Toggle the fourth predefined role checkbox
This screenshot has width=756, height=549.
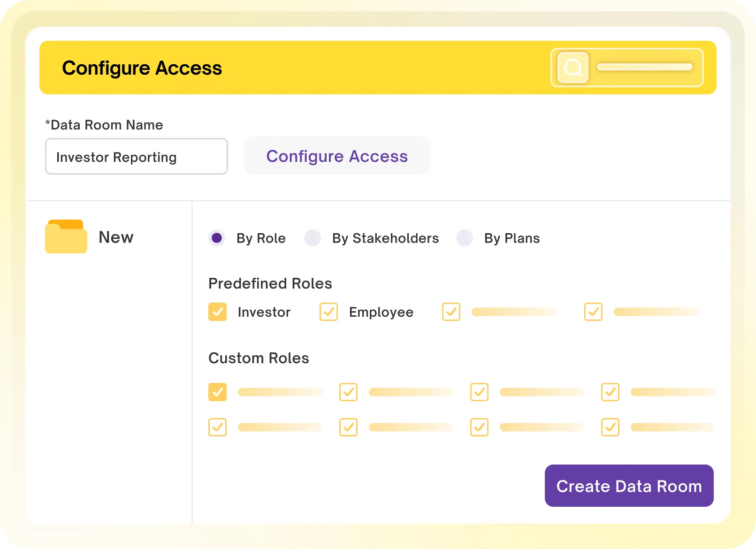tap(593, 312)
